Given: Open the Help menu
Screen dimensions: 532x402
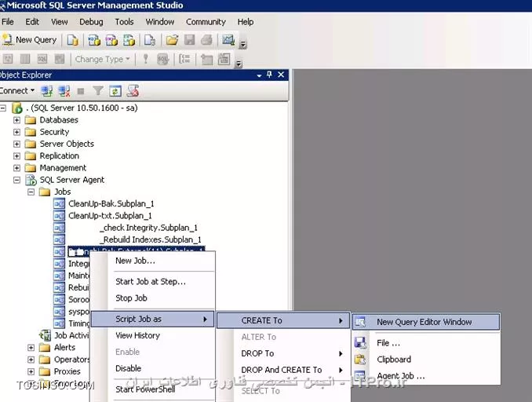Looking at the screenshot, I should pyautogui.click(x=246, y=22).
